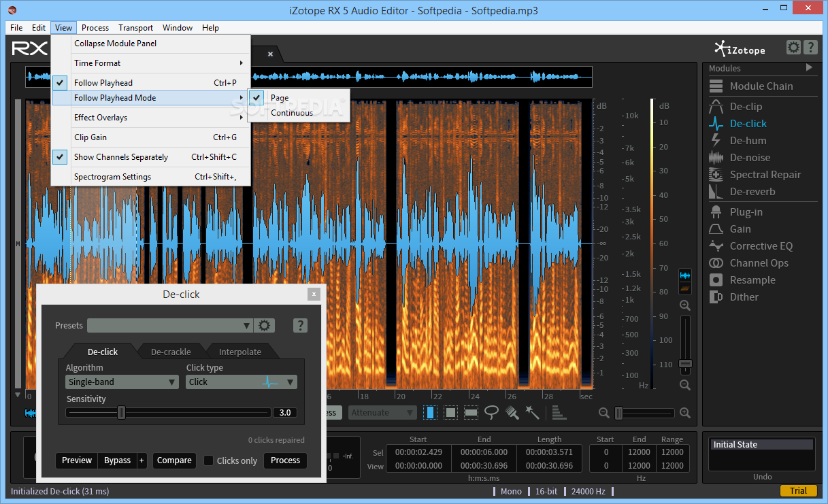
Task: Expand the Modules panel arrow
Action: tap(809, 67)
